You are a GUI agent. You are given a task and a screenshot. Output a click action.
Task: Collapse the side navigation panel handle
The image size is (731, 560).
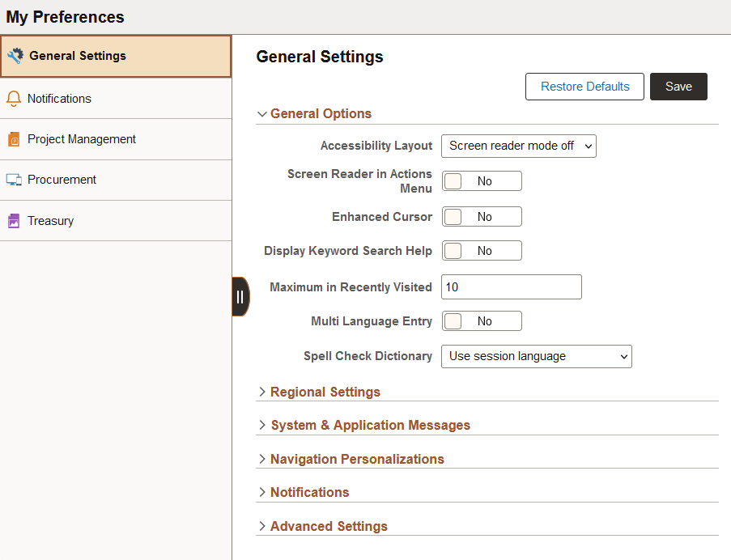click(240, 296)
